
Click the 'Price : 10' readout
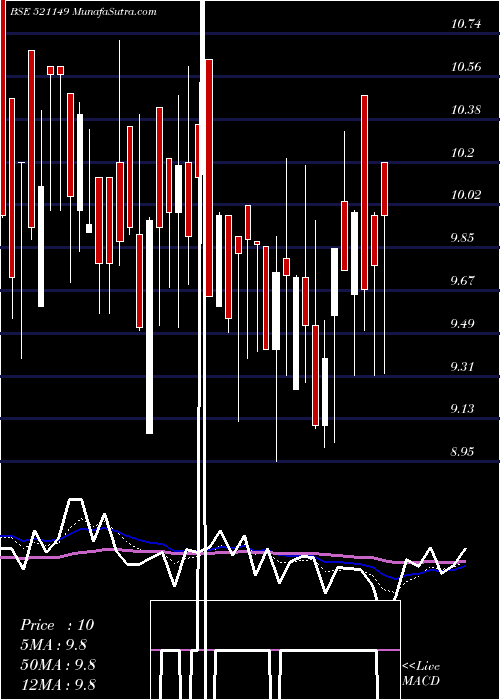coord(57,625)
